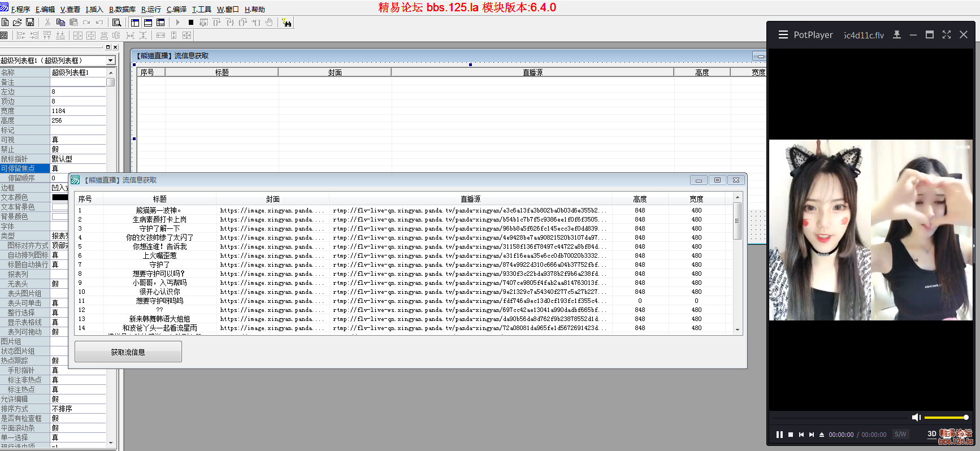Open the T.工具 menu
Image resolution: width=980 pixels, height=451 pixels.
(201, 10)
